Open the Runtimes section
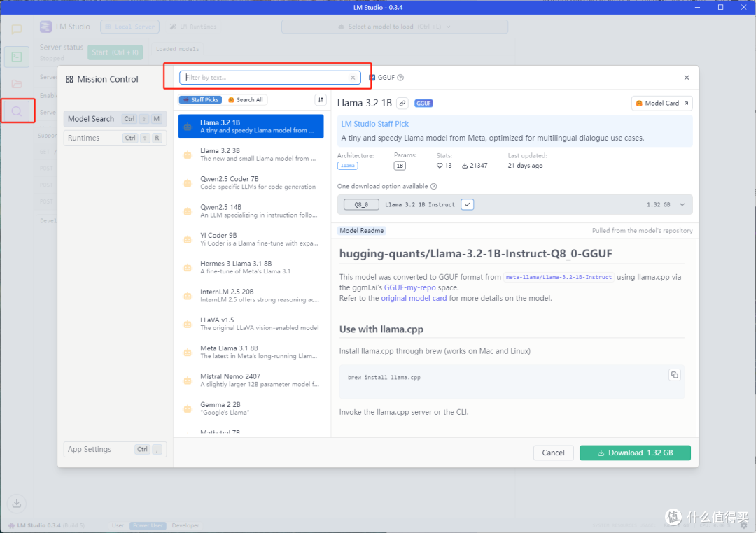The height and width of the screenshot is (533, 756). point(84,138)
